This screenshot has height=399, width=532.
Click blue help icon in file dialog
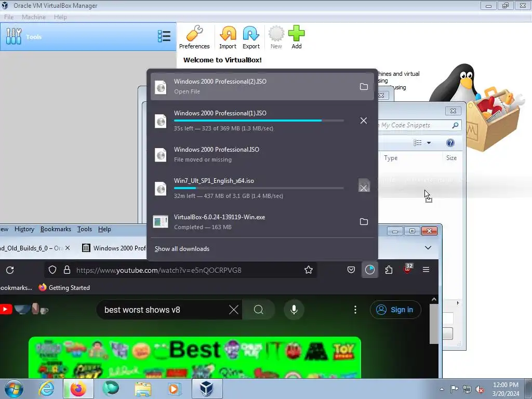coord(450,143)
